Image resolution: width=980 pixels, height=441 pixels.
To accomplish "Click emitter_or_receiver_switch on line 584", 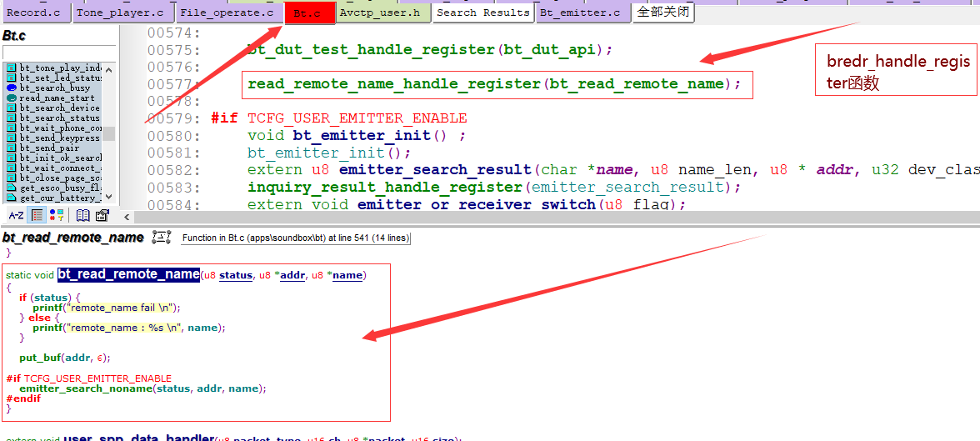I will (x=476, y=204).
